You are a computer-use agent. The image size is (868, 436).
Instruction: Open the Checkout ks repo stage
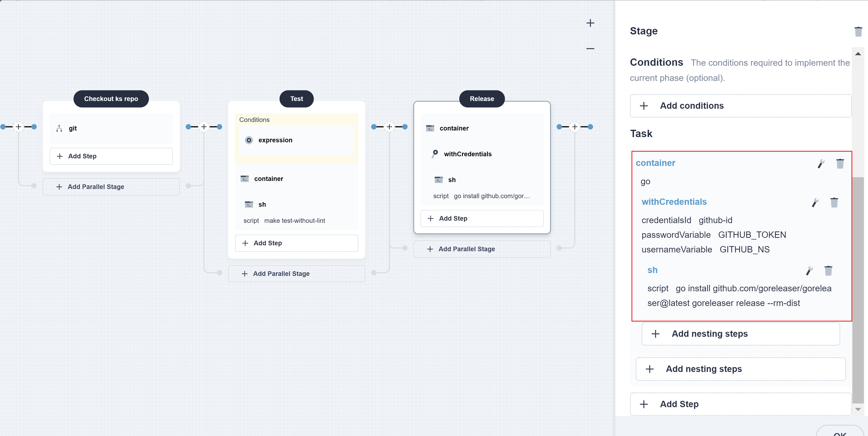click(111, 99)
